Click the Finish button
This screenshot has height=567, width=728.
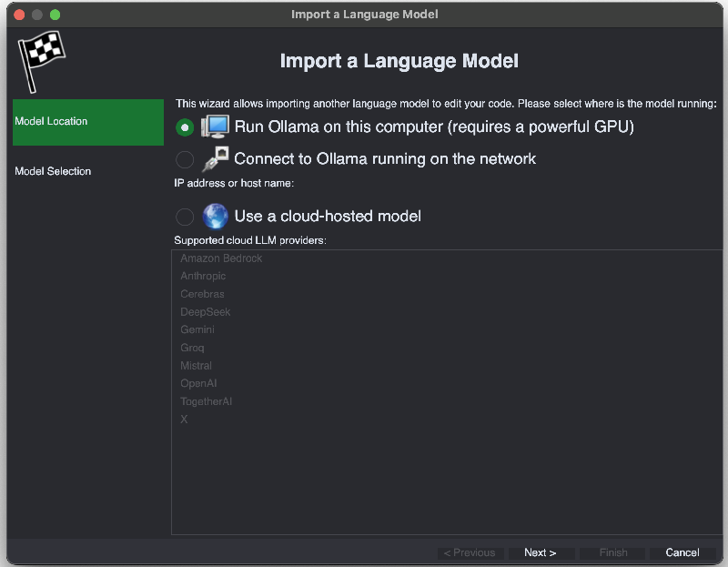612,552
